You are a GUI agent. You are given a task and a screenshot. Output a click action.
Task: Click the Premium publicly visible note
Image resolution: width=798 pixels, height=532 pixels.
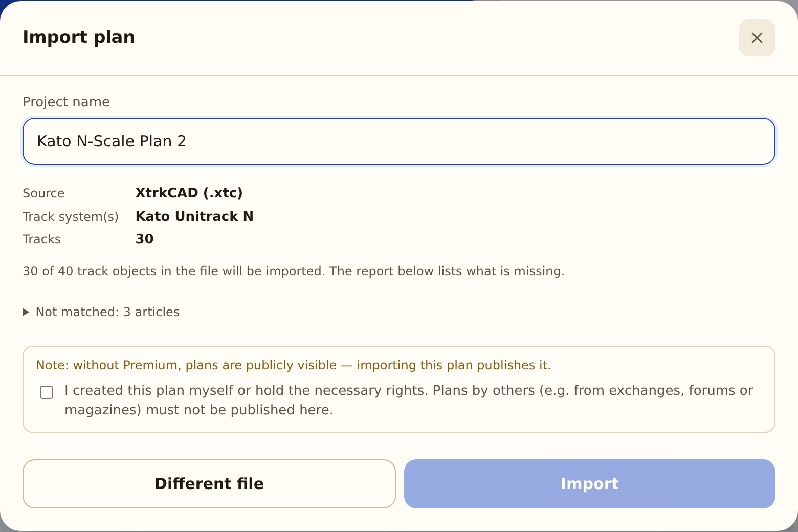click(294, 365)
